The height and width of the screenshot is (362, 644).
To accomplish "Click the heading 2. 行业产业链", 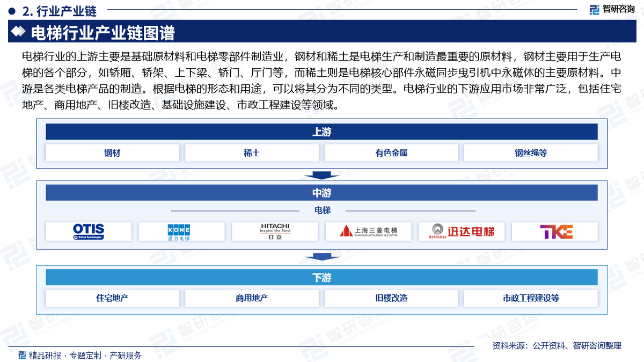I will (60, 10).
